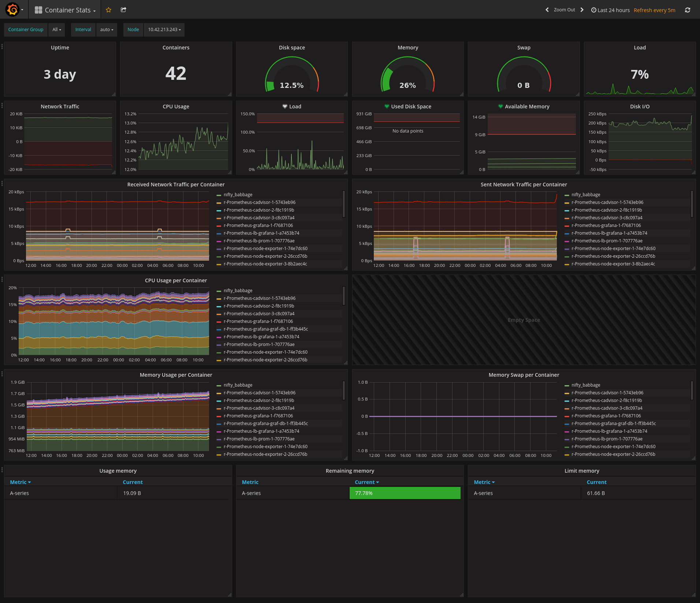This screenshot has height=603, width=700.
Task: Click Sent Network Traffic per Container title
Action: click(x=524, y=185)
